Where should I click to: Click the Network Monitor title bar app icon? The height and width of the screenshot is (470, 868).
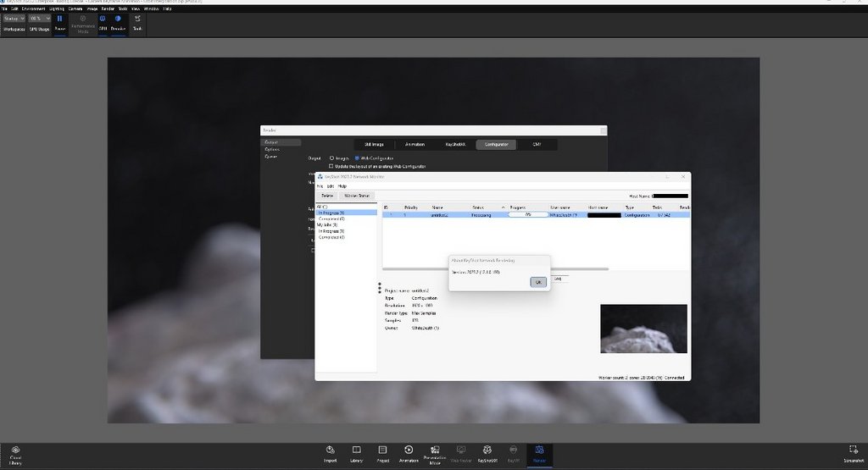(320, 176)
